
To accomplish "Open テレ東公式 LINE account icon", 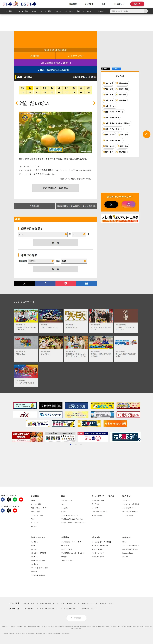I will tap(15, 499).
